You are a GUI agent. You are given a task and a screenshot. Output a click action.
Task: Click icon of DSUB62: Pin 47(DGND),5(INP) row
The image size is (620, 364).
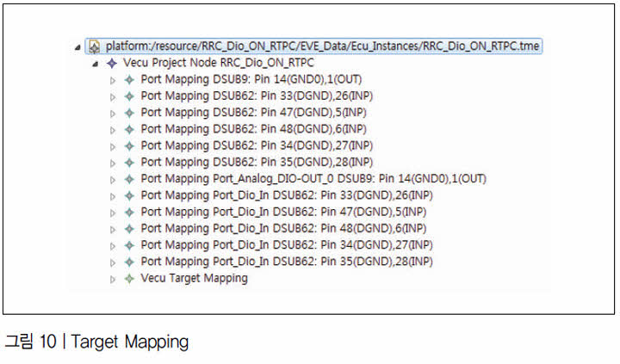click(129, 113)
